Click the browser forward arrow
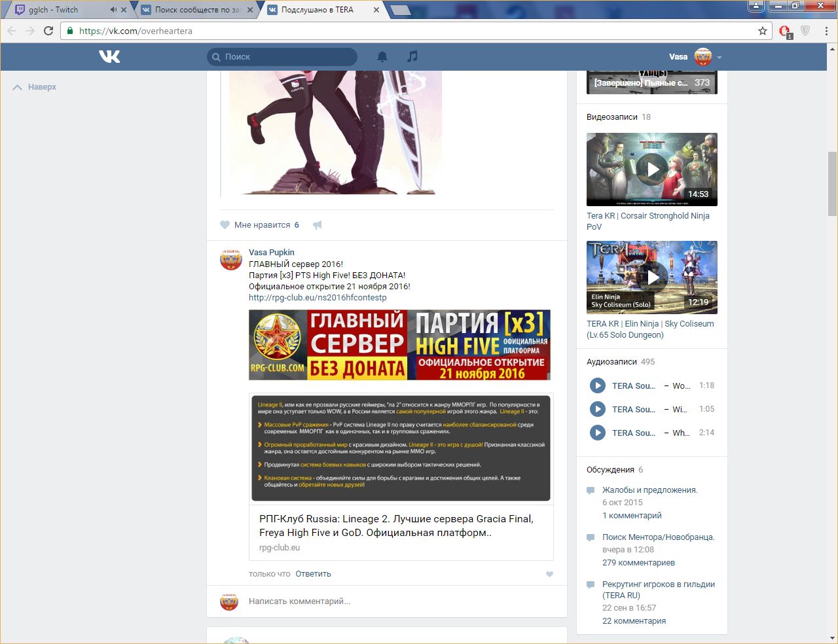 pyautogui.click(x=30, y=31)
